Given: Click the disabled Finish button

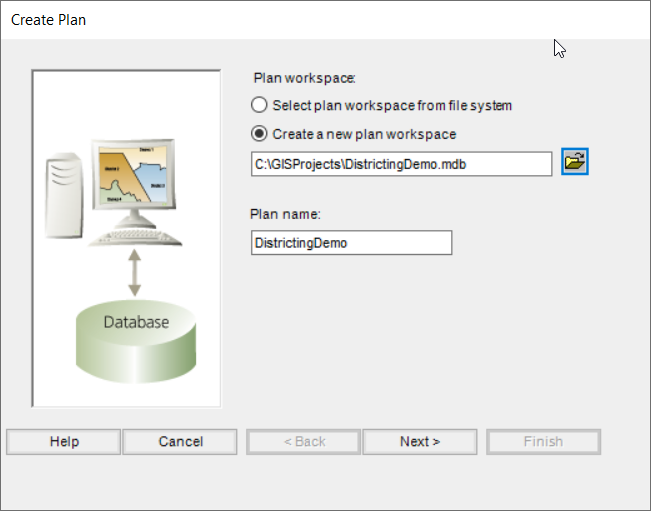Looking at the screenshot, I should coord(543,442).
